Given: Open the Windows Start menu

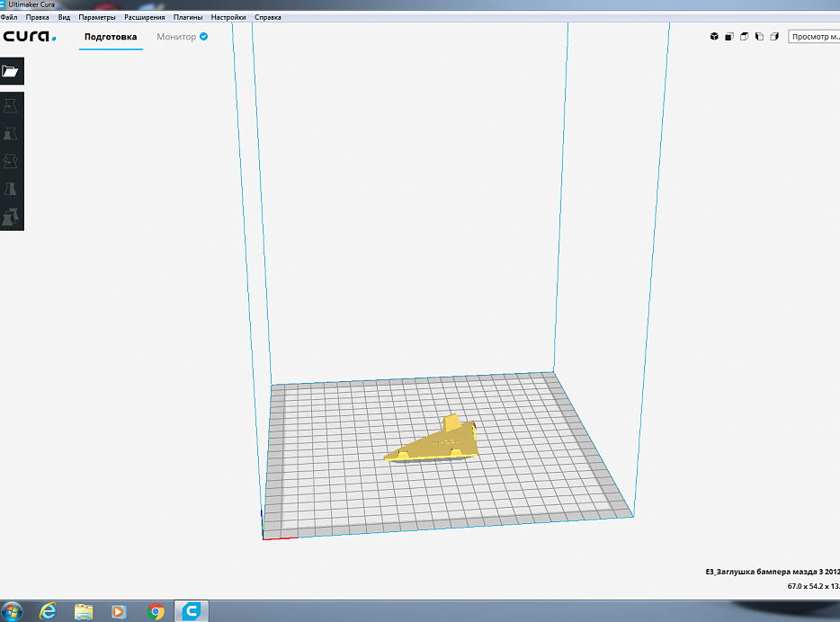Looking at the screenshot, I should [x=12, y=611].
